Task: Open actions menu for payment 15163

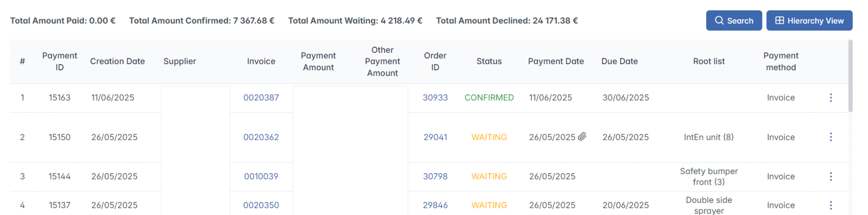Action: tap(830, 98)
